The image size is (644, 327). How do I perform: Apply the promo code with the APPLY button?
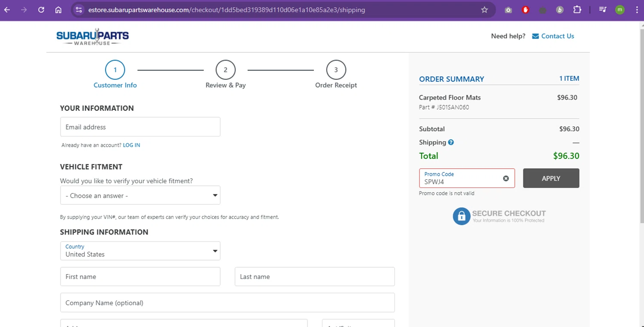click(551, 178)
